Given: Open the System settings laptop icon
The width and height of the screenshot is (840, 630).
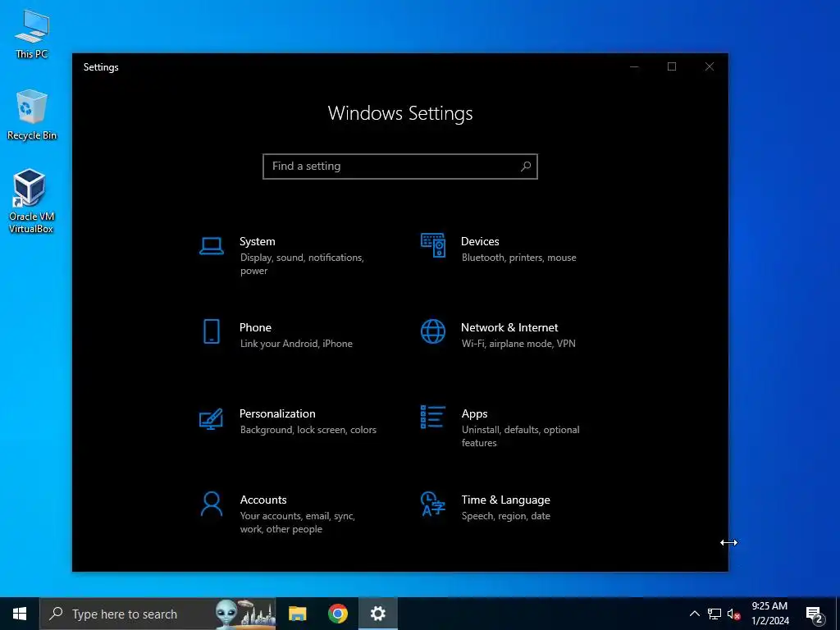Looking at the screenshot, I should (x=211, y=246).
